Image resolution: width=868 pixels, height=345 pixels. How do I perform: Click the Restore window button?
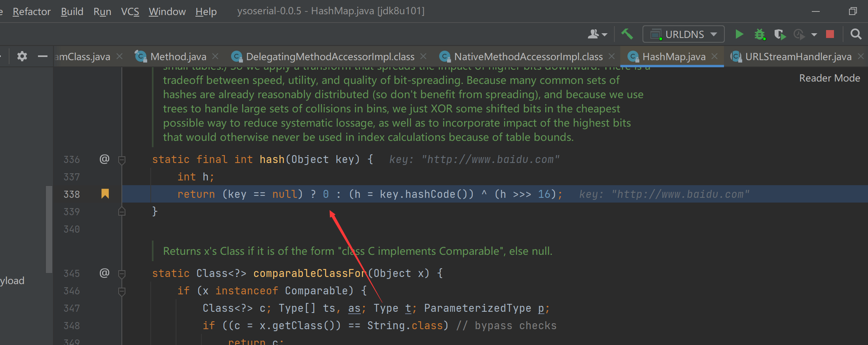[853, 11]
